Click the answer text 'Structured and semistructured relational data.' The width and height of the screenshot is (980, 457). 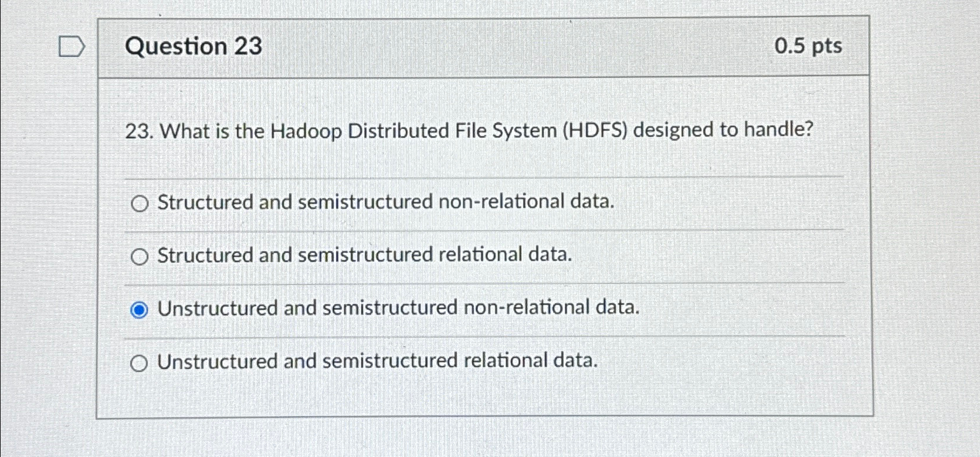[x=364, y=255]
